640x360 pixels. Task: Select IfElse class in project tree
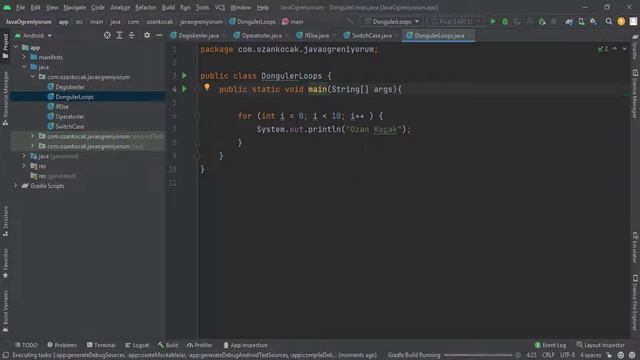point(62,107)
